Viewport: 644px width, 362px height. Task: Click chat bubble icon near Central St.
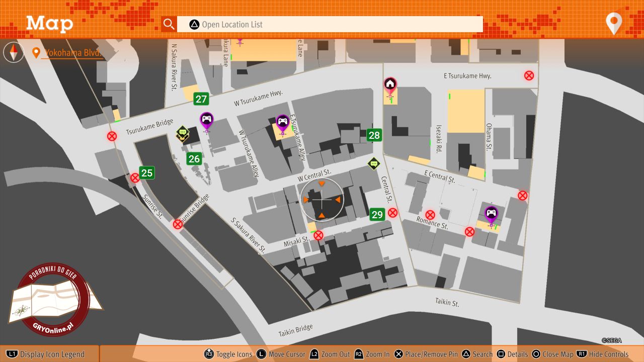pyautogui.click(x=373, y=163)
